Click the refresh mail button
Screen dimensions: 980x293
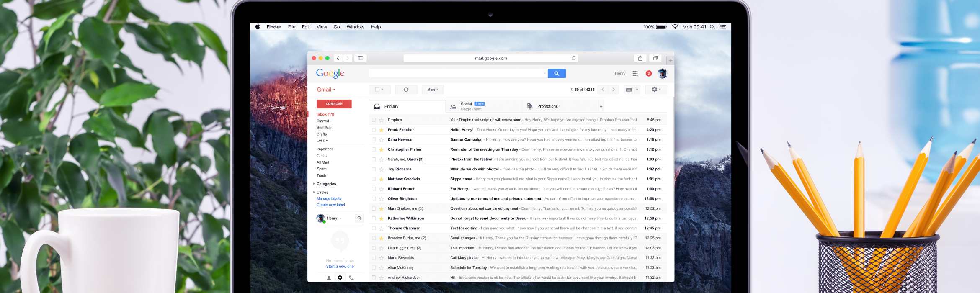click(x=406, y=90)
